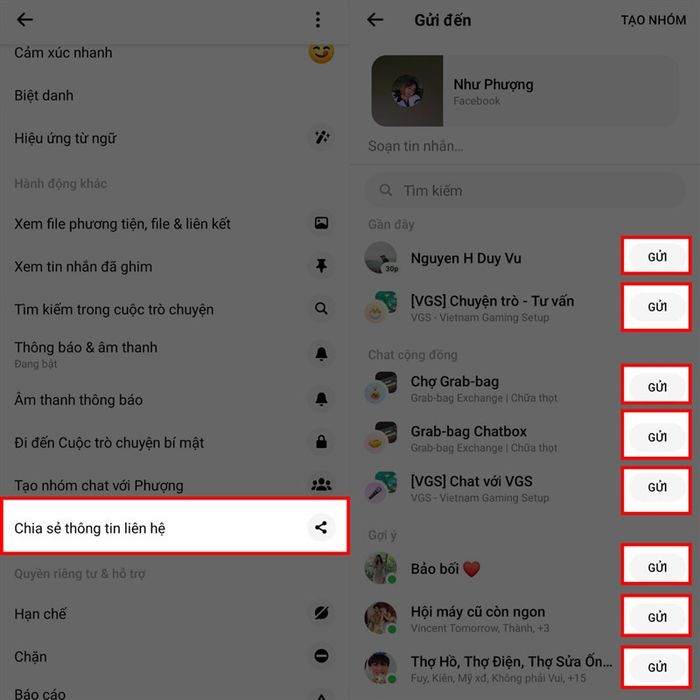Screen dimensions: 700x700
Task: Tap the bell icon beside Thông báo & âm thanh
Action: tap(321, 354)
